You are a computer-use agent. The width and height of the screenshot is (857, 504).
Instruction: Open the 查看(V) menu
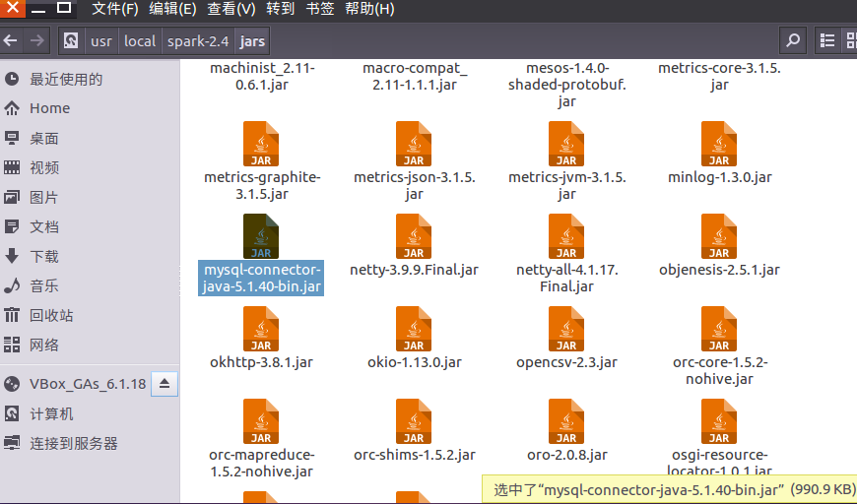coord(231,9)
